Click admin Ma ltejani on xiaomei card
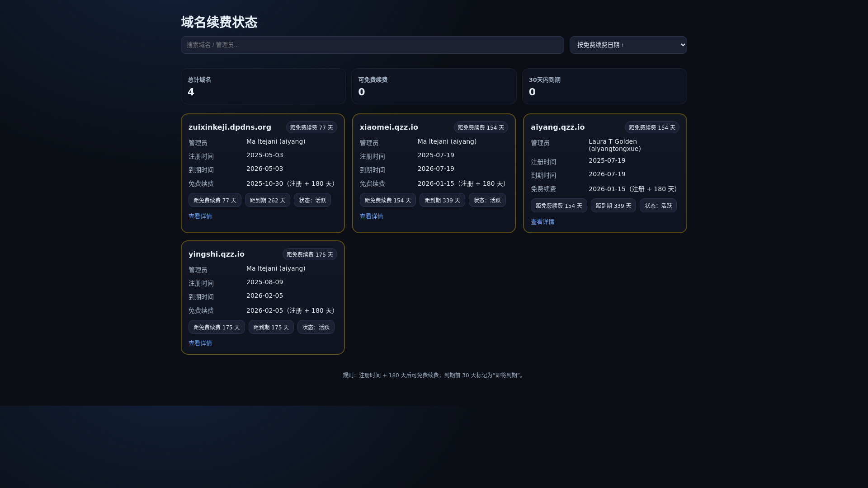The width and height of the screenshot is (868, 488). pos(447,141)
